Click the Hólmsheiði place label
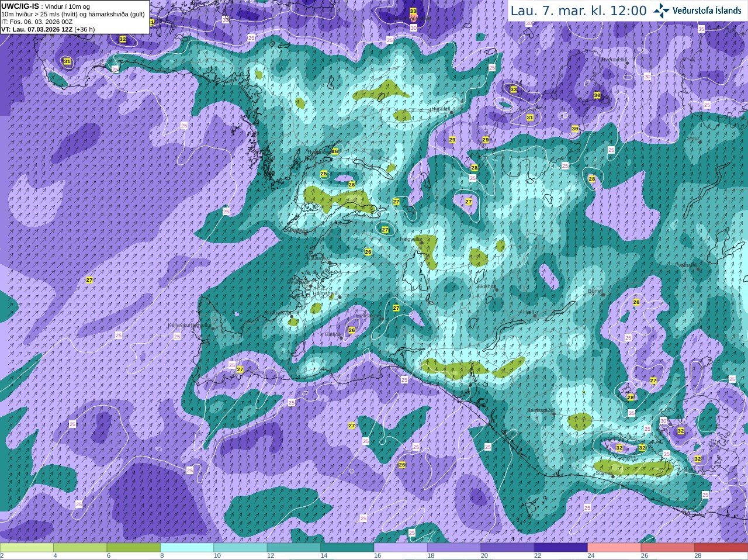Viewport: 748px width, 560px height. pyautogui.click(x=325, y=293)
